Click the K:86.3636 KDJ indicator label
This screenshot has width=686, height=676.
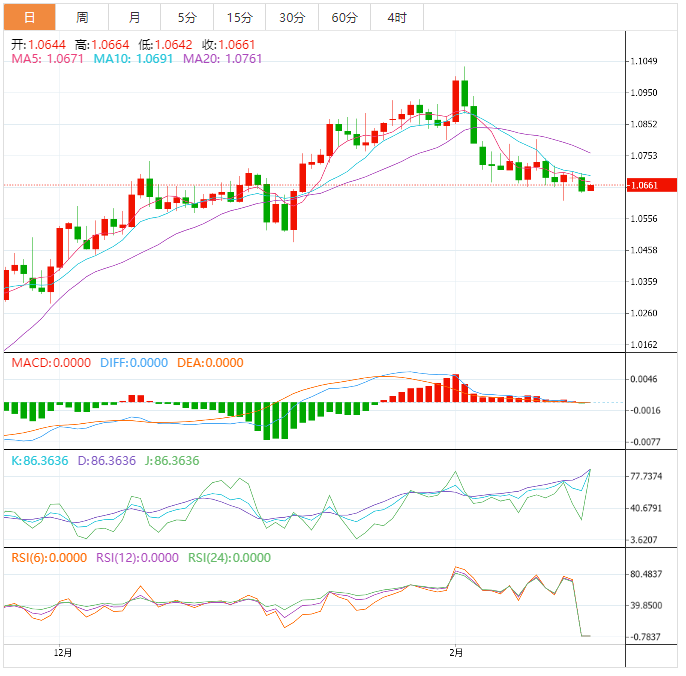[x=38, y=461]
